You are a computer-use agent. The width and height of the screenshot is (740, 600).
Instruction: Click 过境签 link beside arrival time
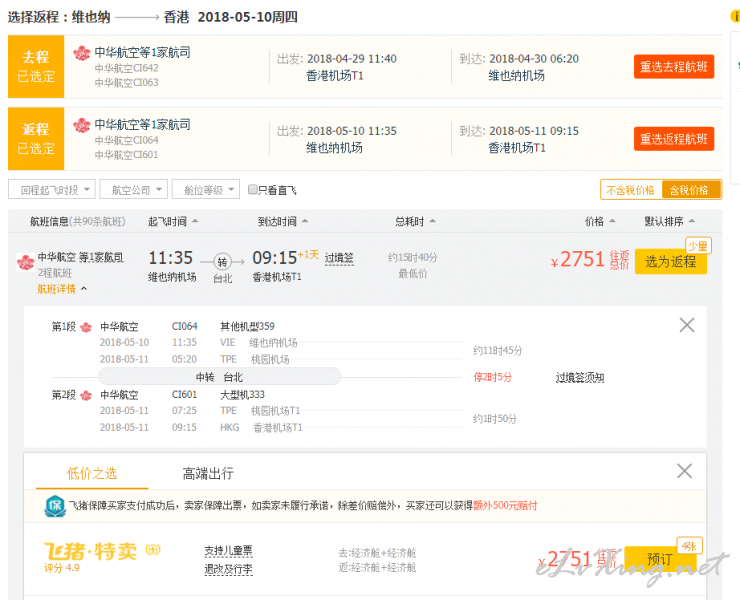point(339,258)
